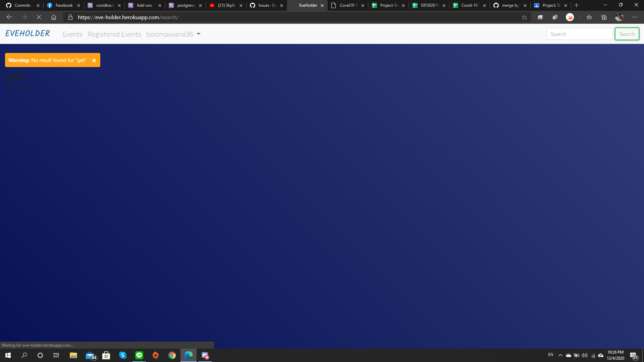The width and height of the screenshot is (644, 362).
Task: Switch to the Facebook tab
Action: 63,5
